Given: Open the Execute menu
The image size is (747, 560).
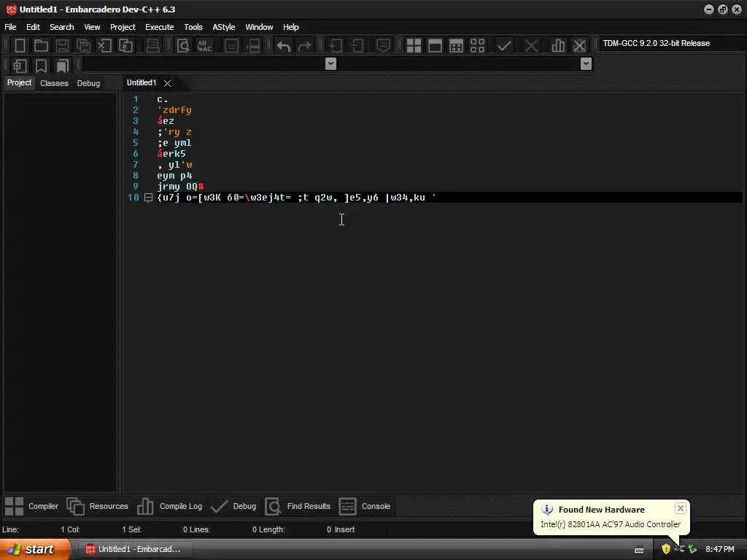Looking at the screenshot, I should tap(160, 27).
